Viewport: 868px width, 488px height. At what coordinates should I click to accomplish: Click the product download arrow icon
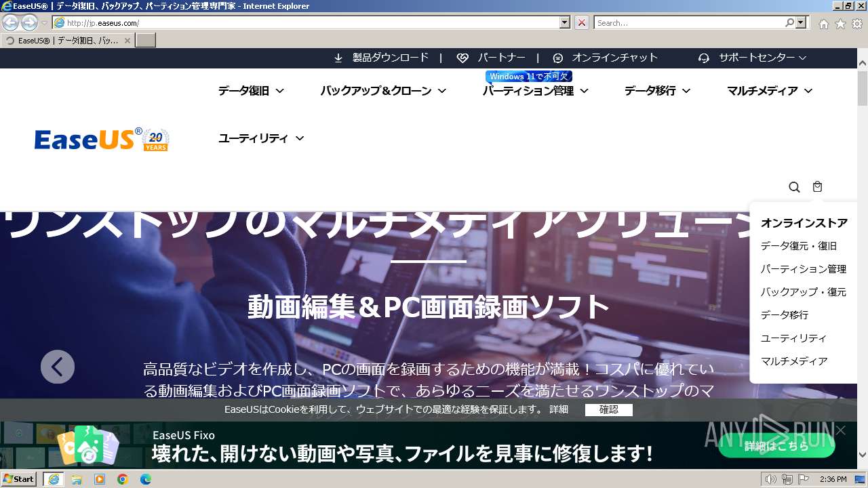click(x=338, y=58)
